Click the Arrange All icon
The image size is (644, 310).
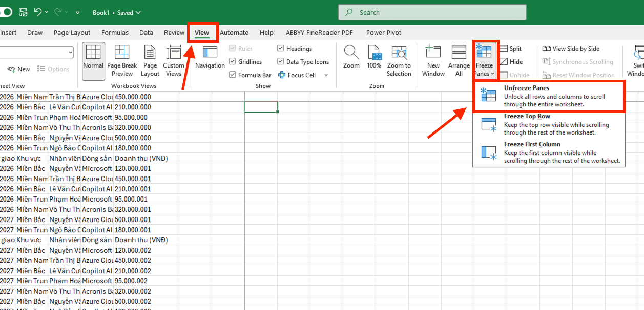pos(459,60)
